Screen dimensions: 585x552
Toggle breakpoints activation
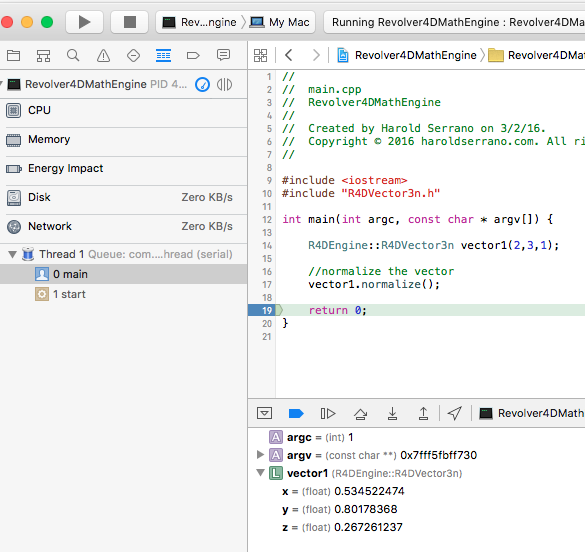pyautogui.click(x=296, y=413)
